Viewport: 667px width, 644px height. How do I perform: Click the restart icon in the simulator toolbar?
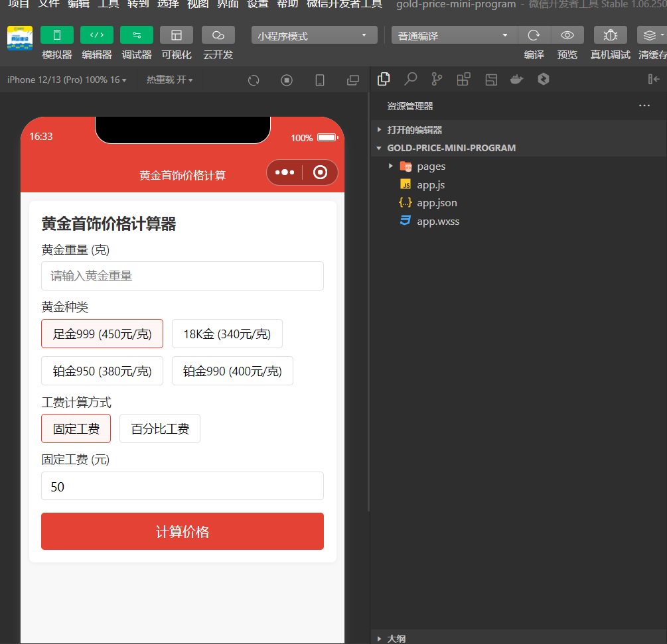click(x=253, y=80)
